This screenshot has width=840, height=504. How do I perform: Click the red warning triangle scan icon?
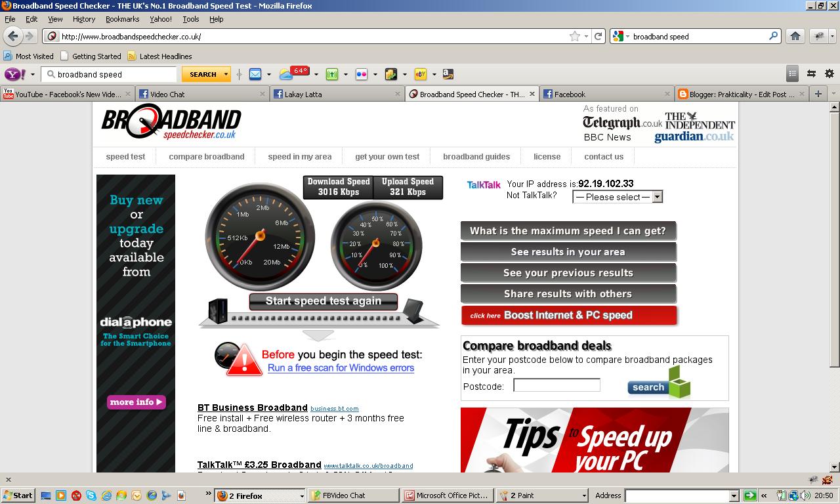[x=243, y=360]
